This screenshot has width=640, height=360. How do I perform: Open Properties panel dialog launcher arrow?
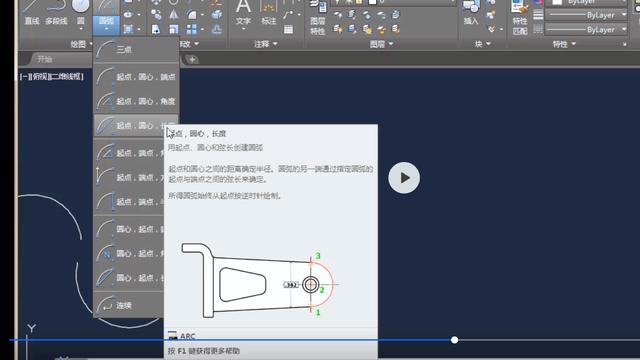(625, 44)
